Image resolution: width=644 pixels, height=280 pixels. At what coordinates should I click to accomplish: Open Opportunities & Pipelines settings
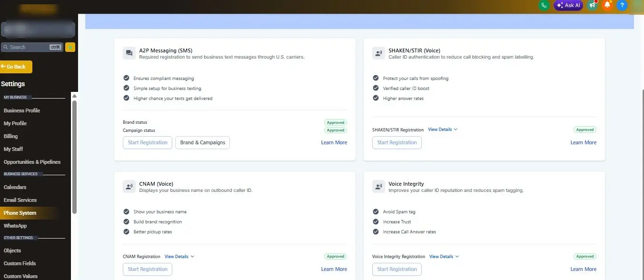32,162
